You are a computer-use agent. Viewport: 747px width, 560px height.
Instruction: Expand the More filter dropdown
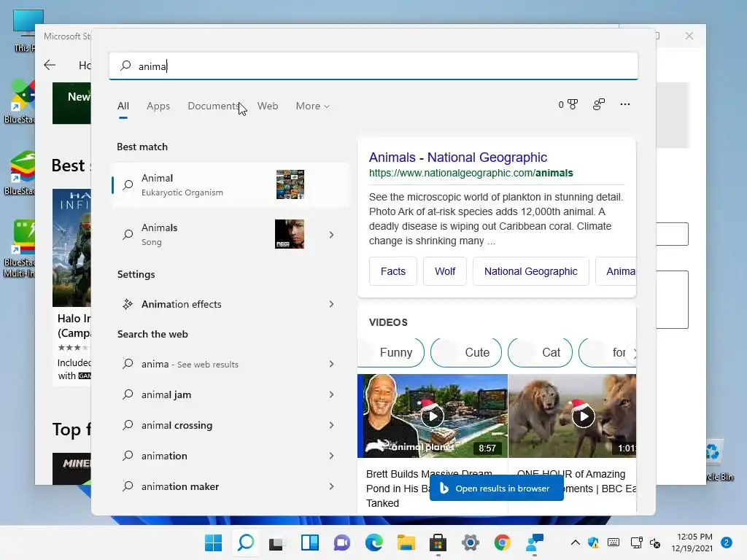coord(312,106)
